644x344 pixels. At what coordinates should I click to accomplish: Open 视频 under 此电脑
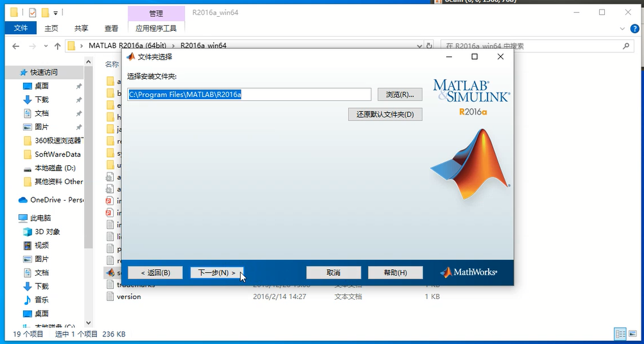click(x=36, y=245)
